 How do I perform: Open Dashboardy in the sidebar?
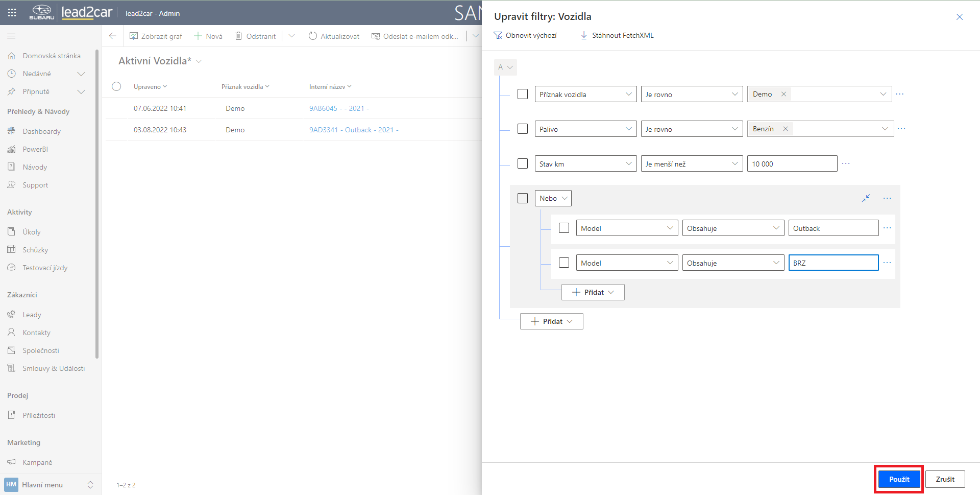point(41,131)
